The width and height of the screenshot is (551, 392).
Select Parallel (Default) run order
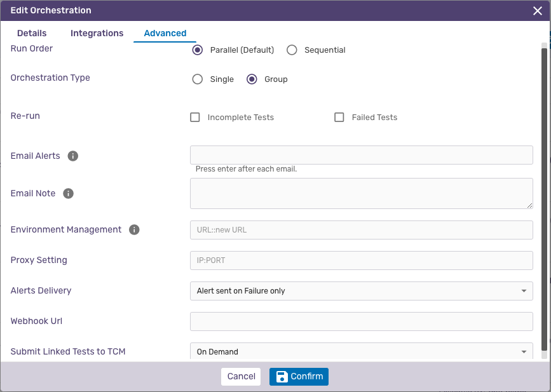click(x=198, y=50)
